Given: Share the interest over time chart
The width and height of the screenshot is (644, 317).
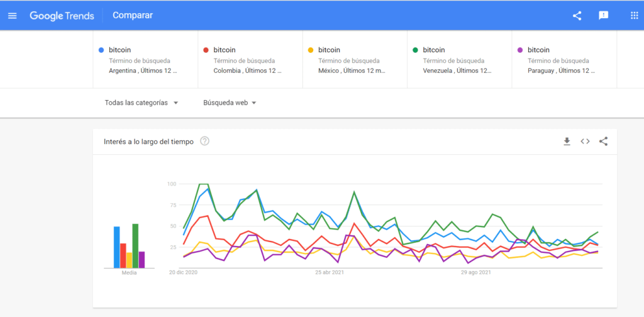Looking at the screenshot, I should tap(603, 142).
